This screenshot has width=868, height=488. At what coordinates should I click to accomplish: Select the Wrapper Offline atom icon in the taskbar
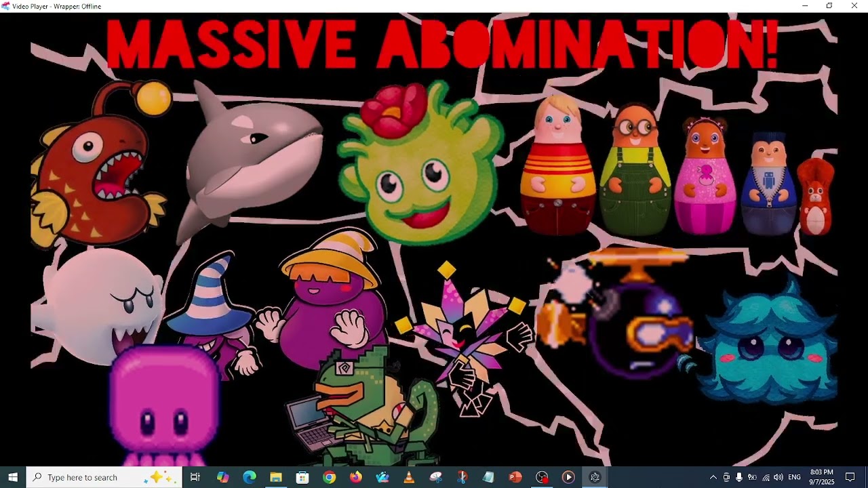595,477
